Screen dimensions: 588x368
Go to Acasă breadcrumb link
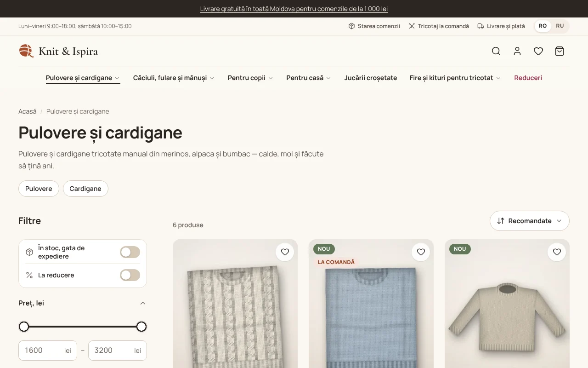pos(28,111)
